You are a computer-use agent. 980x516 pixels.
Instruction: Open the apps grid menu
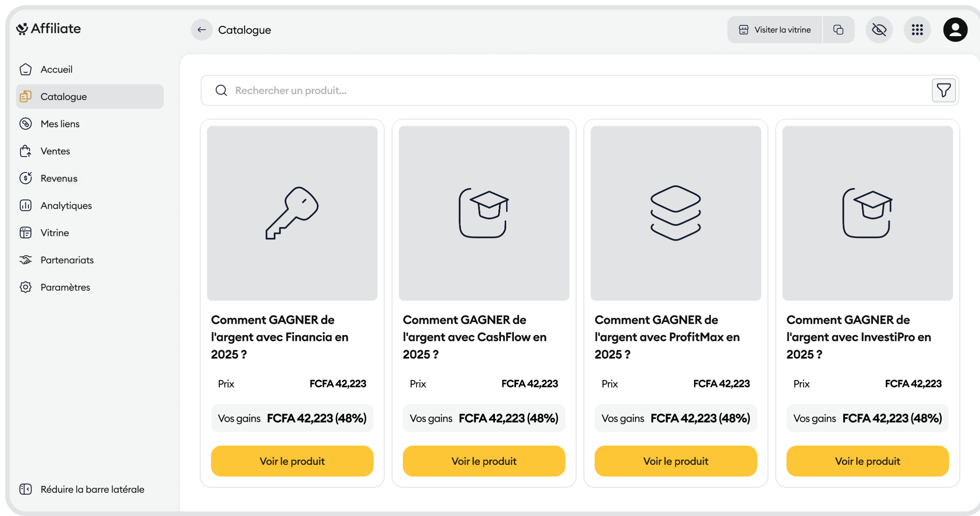click(x=917, y=30)
